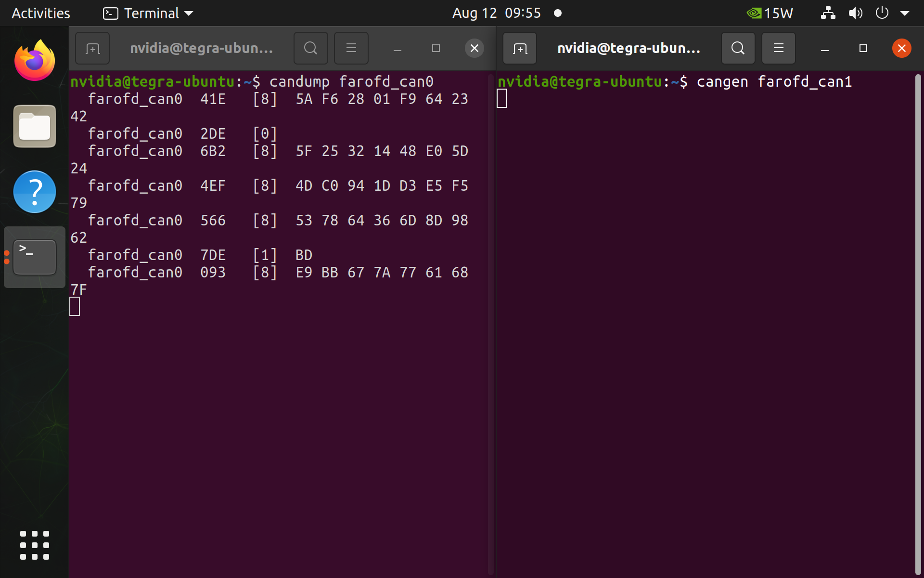The image size is (924, 578).
Task: Open the date and time calendar
Action: point(496,13)
